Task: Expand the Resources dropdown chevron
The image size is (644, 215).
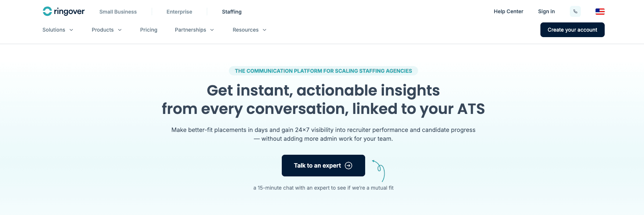Action: coord(265,30)
